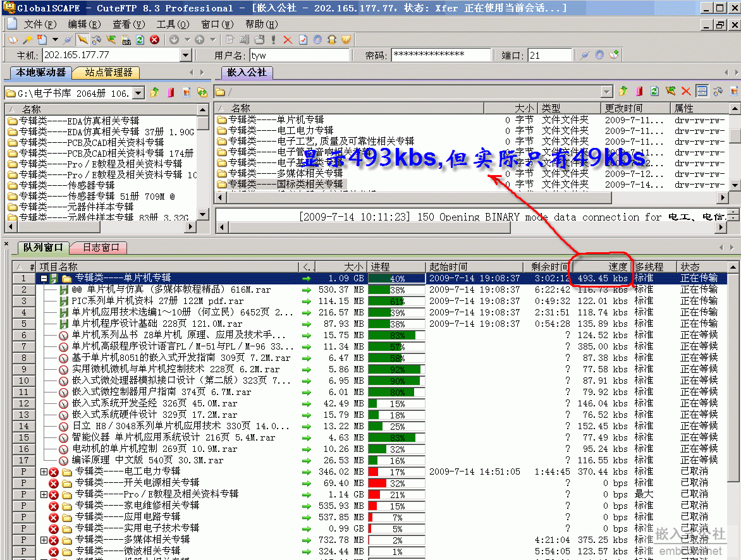Viewport: 741px width, 560px height.
Task: Click the New document toolbar icon
Action: (x=42, y=40)
